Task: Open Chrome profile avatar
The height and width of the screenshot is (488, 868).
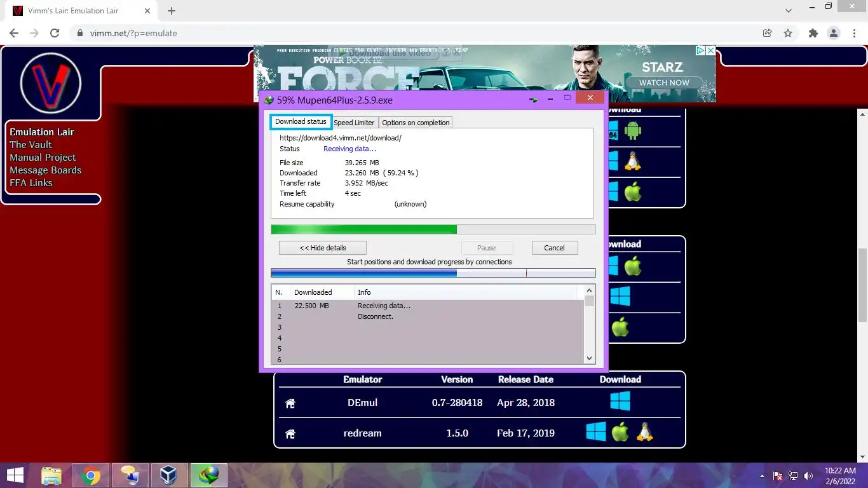Action: [x=833, y=33]
